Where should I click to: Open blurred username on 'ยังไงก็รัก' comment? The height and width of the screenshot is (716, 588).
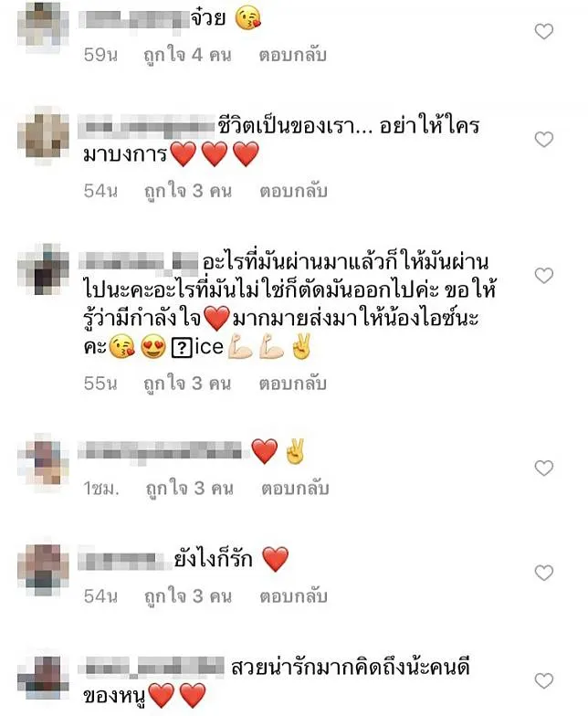(122, 561)
